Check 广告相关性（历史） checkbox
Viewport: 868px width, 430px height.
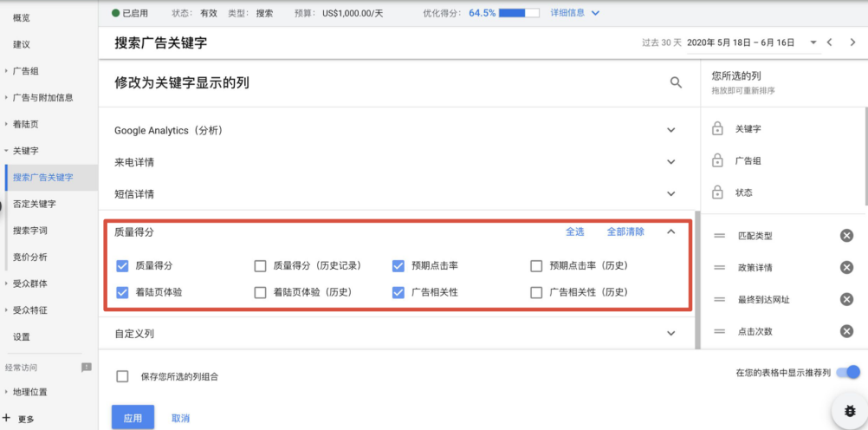pos(536,292)
